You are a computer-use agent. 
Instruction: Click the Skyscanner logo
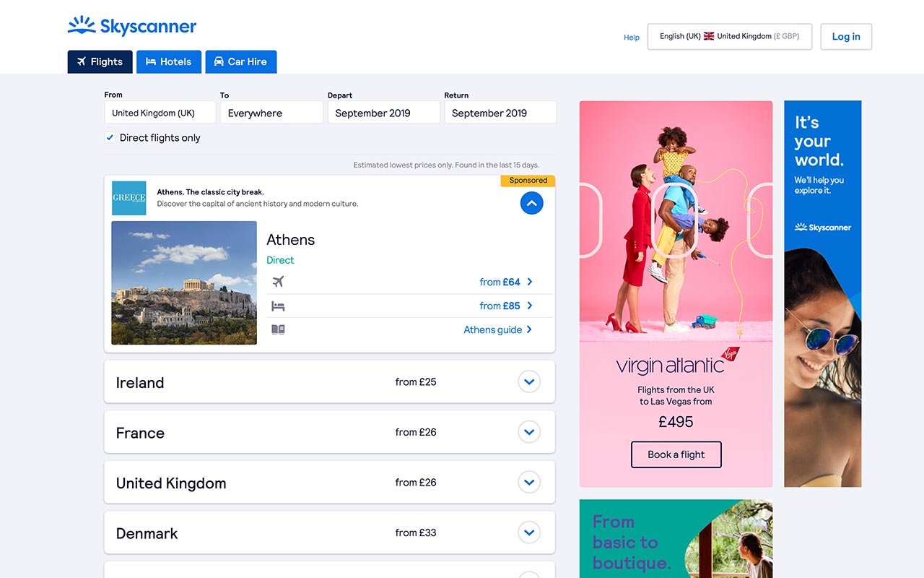coord(132,27)
